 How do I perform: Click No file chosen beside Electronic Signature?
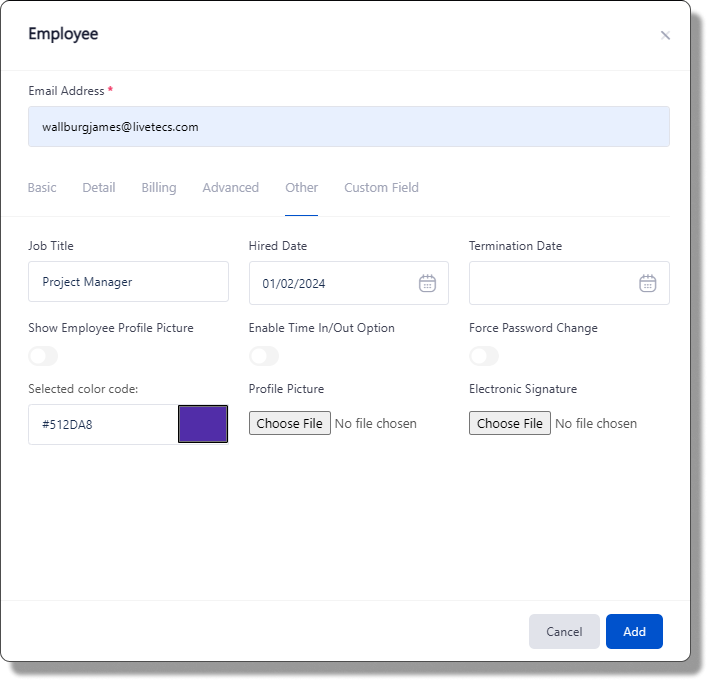click(596, 423)
